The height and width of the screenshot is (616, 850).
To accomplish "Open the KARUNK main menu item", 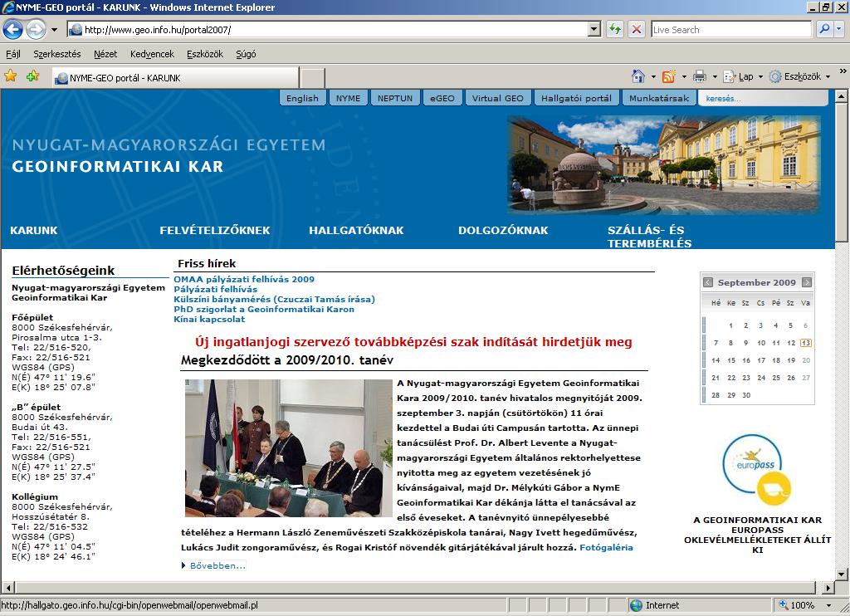I will pyautogui.click(x=33, y=230).
